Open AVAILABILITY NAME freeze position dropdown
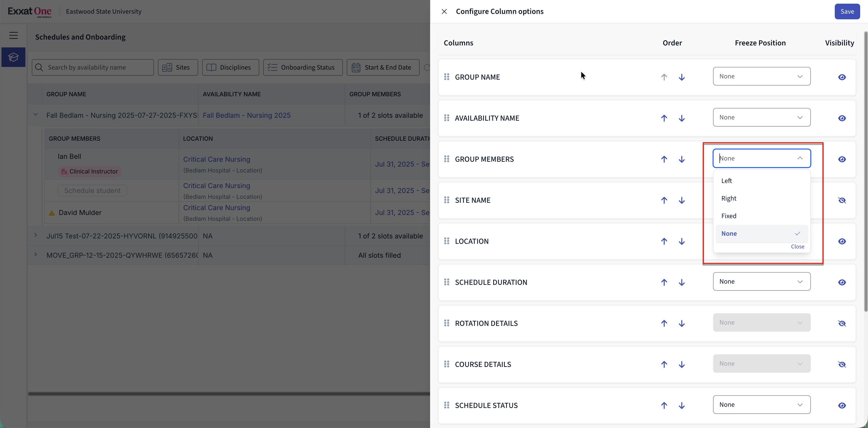This screenshot has width=868, height=428. [761, 117]
